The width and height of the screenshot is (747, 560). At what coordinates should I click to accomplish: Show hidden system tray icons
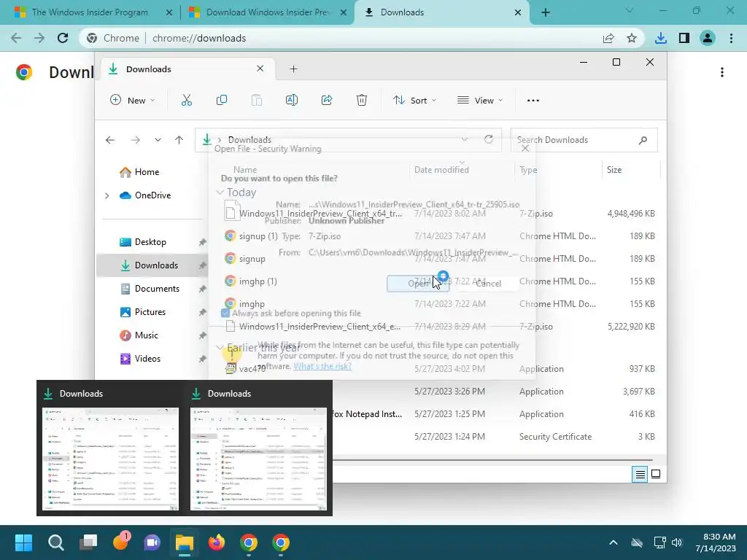point(614,542)
